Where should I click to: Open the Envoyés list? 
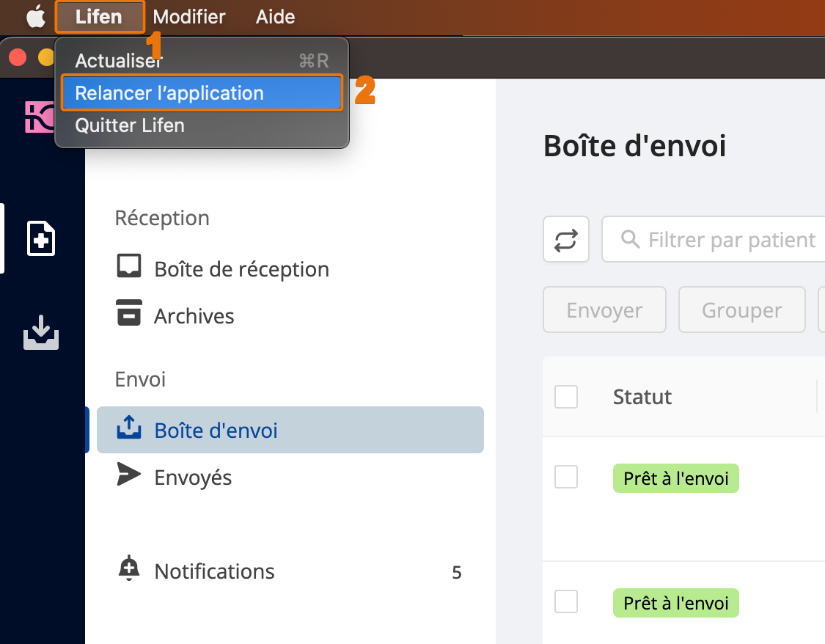pos(193,477)
